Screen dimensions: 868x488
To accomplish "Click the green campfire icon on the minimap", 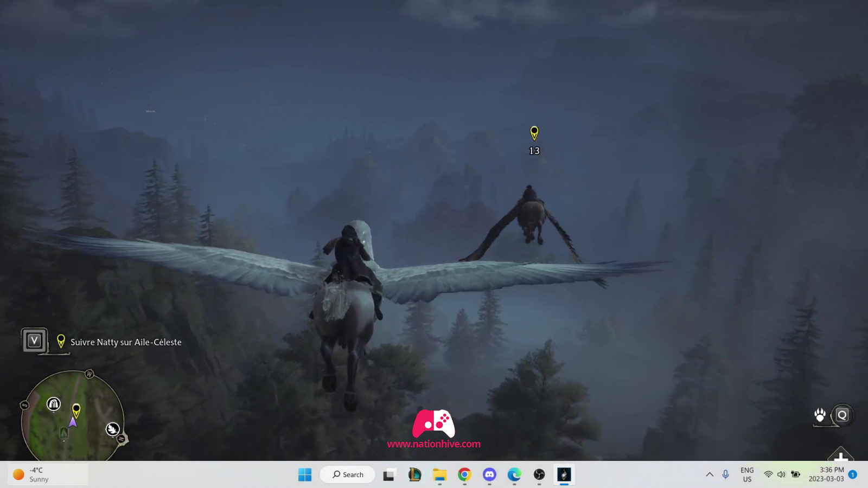I will pos(64,433).
